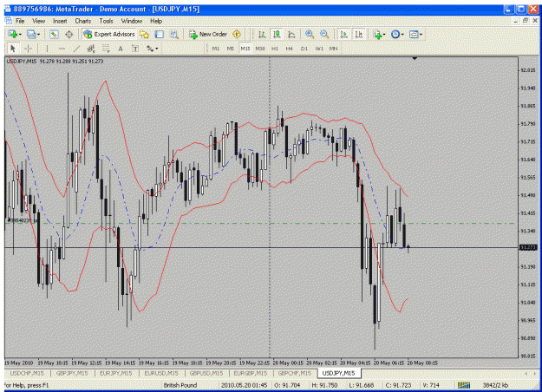Open the indicators list icon

click(x=377, y=34)
